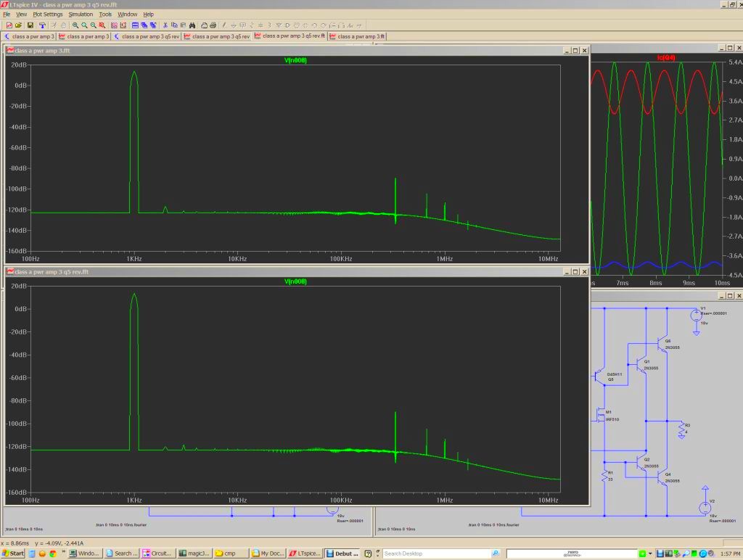The width and height of the screenshot is (743, 560).
Task: Click the greyed Ground symbol icon
Action: click(234, 25)
